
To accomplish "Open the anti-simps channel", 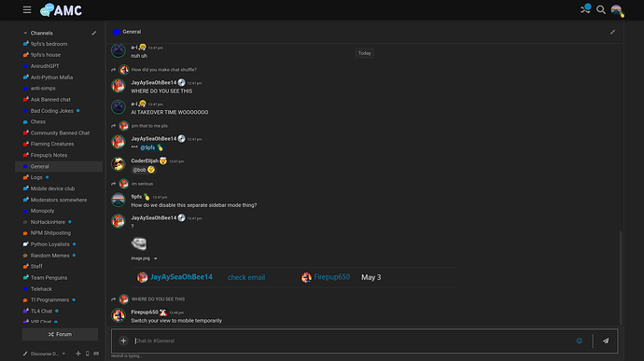I will tap(59, 89).
